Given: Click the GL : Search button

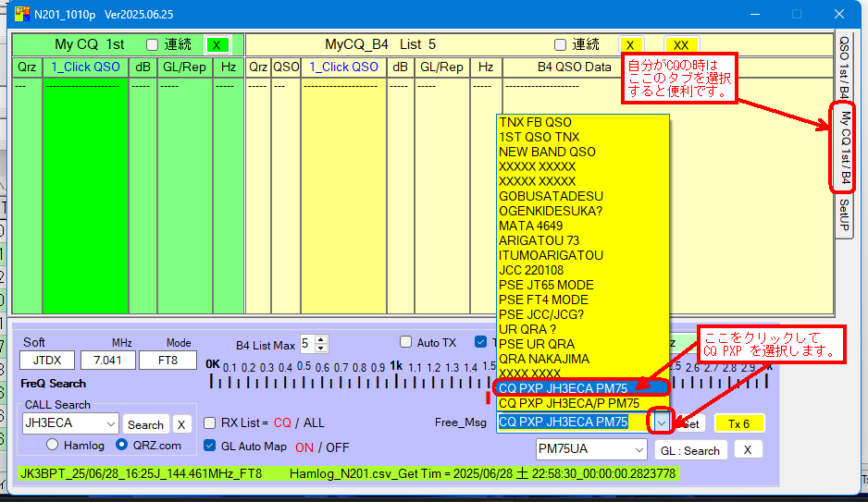Looking at the screenshot, I should pos(689,450).
